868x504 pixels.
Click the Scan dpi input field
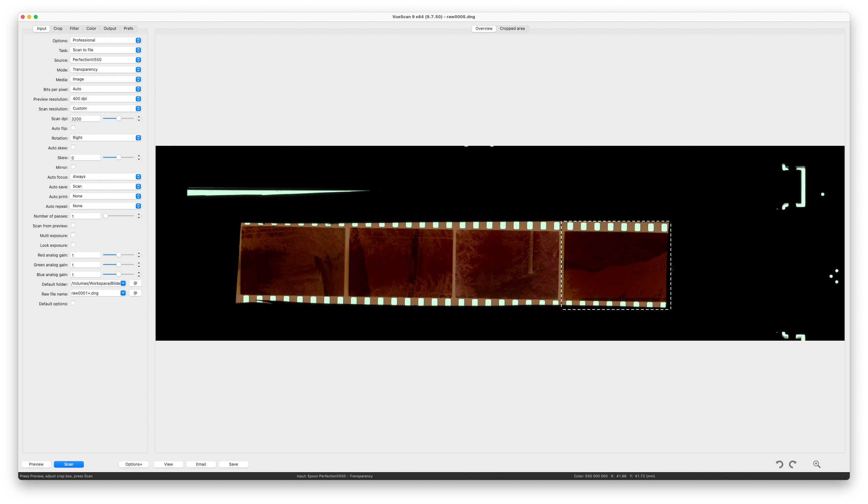point(85,118)
